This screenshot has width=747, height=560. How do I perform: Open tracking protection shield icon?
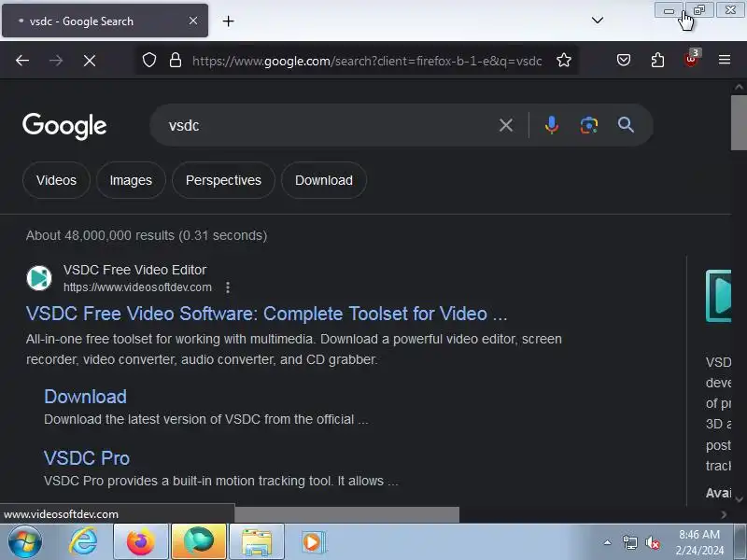coord(149,61)
